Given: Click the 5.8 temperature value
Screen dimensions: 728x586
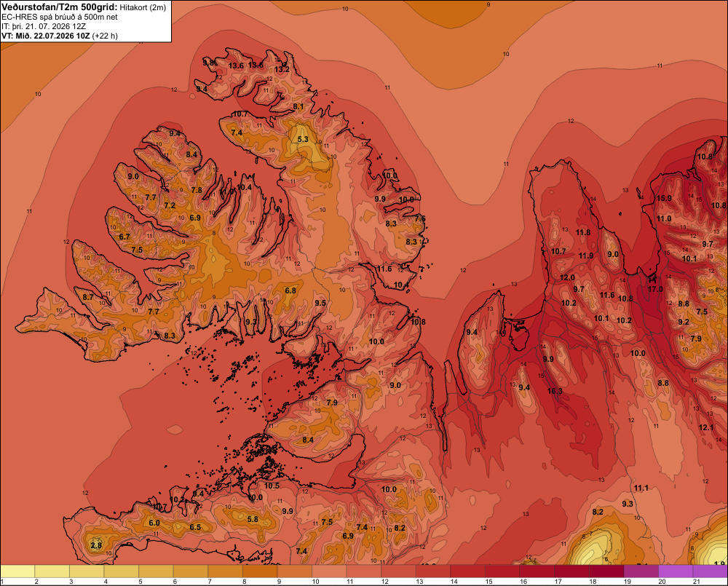Looking at the screenshot, I should (x=253, y=519).
